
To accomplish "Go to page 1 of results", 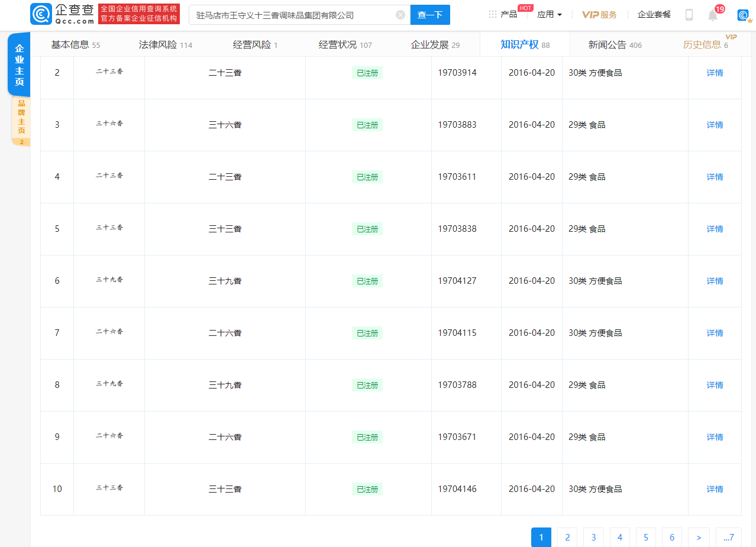I will coord(541,537).
